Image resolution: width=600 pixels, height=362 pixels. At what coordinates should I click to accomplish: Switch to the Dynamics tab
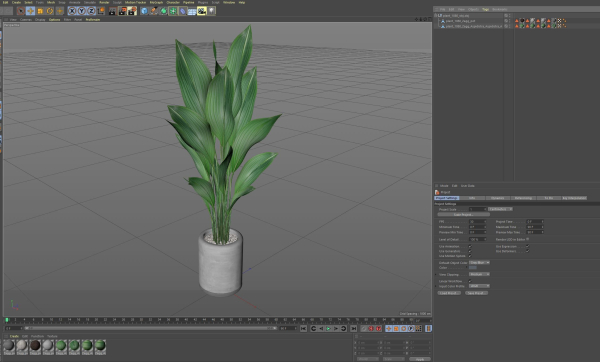pyautogui.click(x=497, y=198)
